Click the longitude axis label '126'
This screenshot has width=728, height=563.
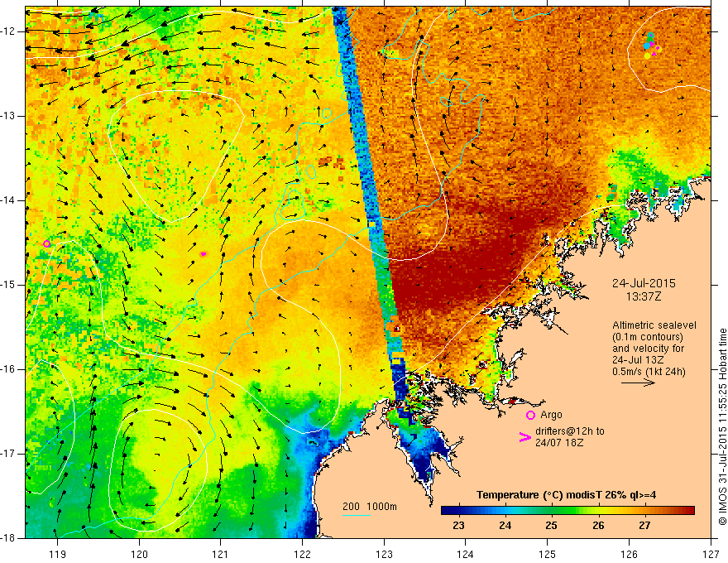click(x=629, y=554)
